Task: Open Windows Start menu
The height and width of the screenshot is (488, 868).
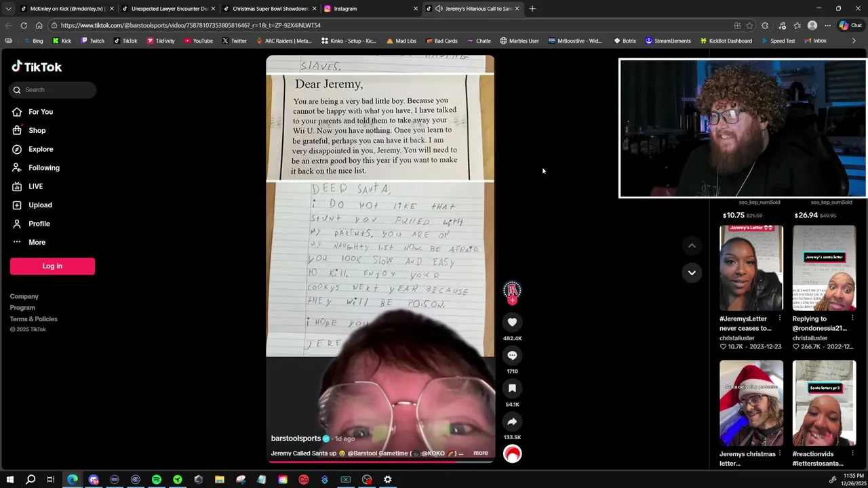Action: (10, 480)
